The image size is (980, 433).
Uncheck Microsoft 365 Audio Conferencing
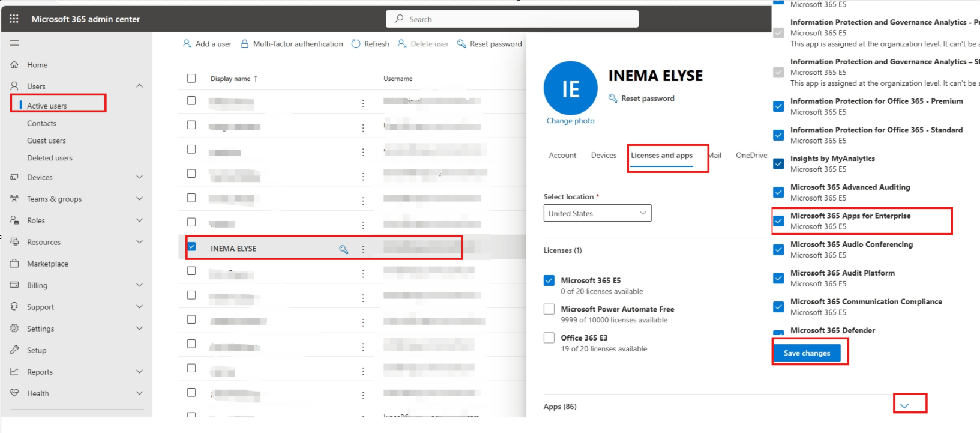click(778, 250)
